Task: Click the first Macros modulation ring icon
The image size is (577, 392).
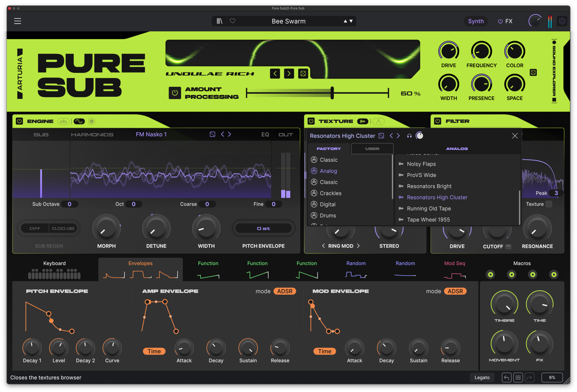Action: (490, 274)
